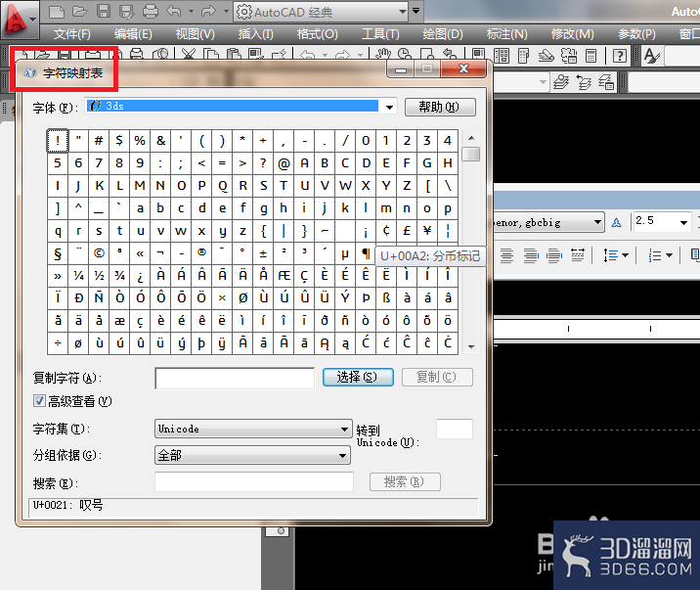Click the Match Properties icon
Image resolution: width=700 pixels, height=590 pixels.
click(x=256, y=55)
